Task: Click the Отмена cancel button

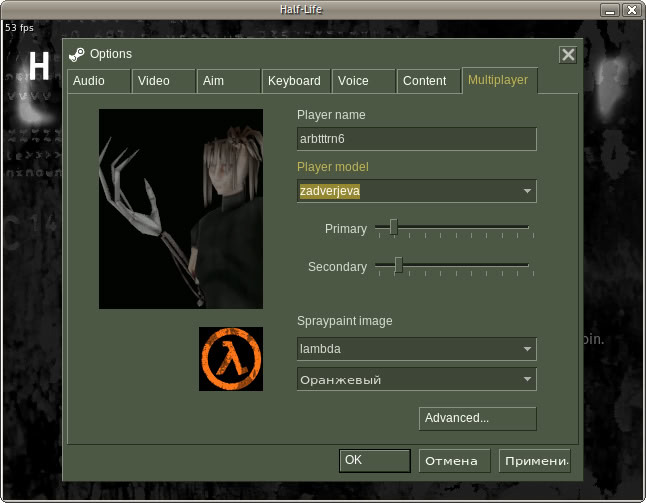Action: coord(454,460)
